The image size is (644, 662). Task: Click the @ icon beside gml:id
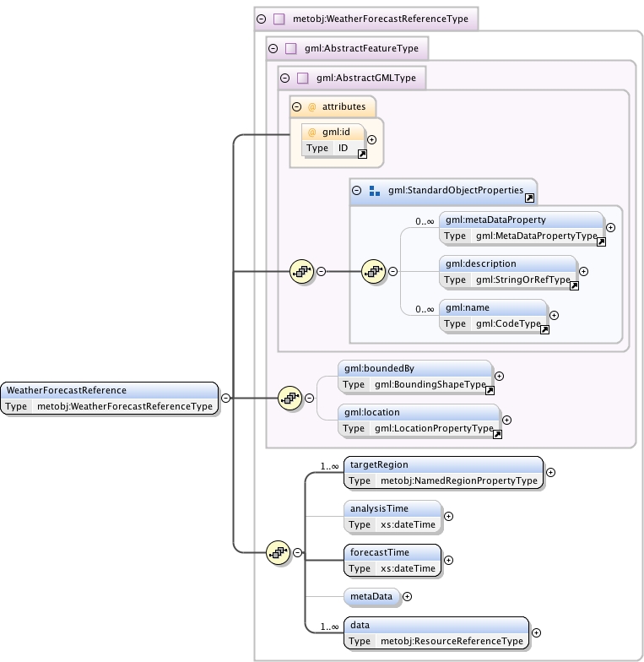tap(312, 133)
